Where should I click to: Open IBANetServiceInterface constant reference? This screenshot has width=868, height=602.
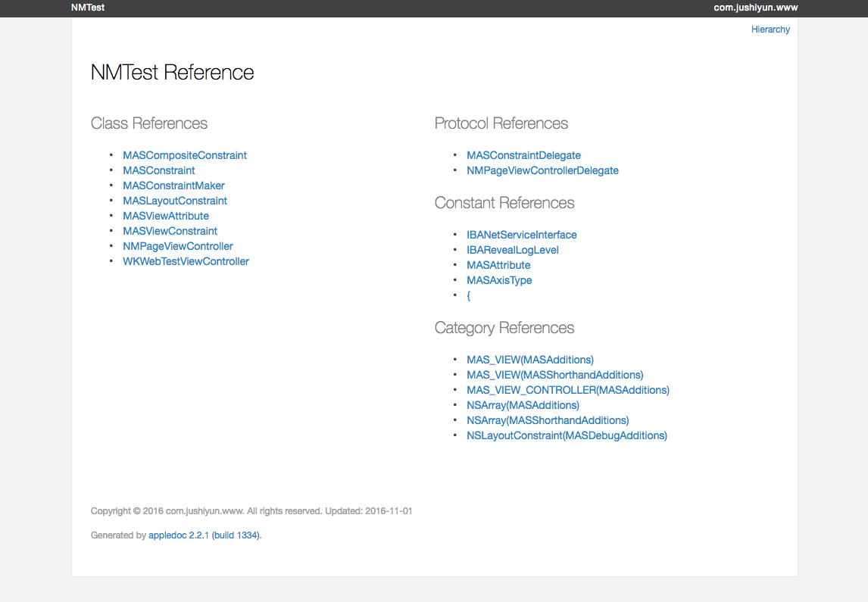(522, 235)
